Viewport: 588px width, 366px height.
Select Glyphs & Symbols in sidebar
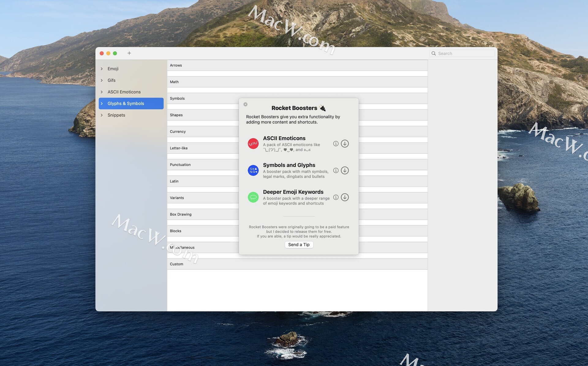tap(126, 104)
